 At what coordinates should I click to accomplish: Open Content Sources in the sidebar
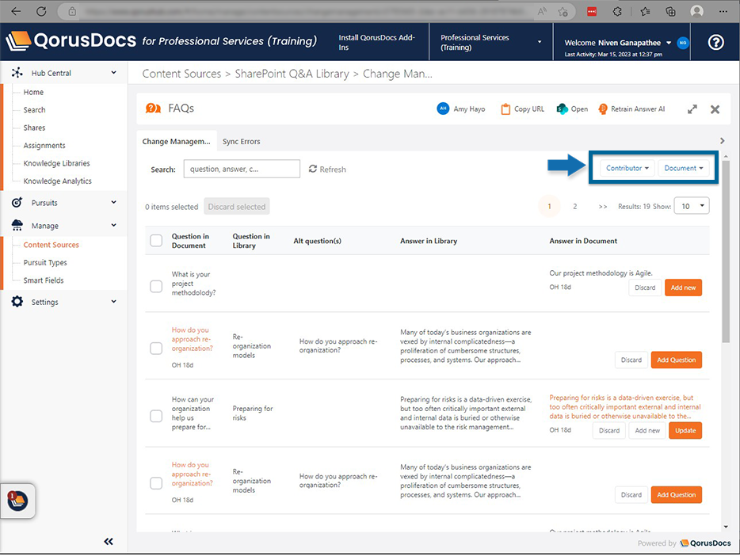51,245
